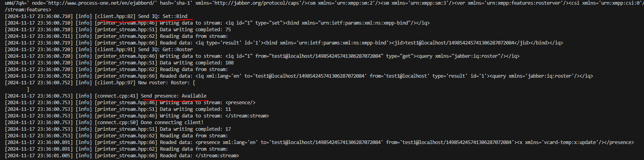
Task: Click the 'Send IQ: Set::Bind' log text
Action: click(x=163, y=16)
